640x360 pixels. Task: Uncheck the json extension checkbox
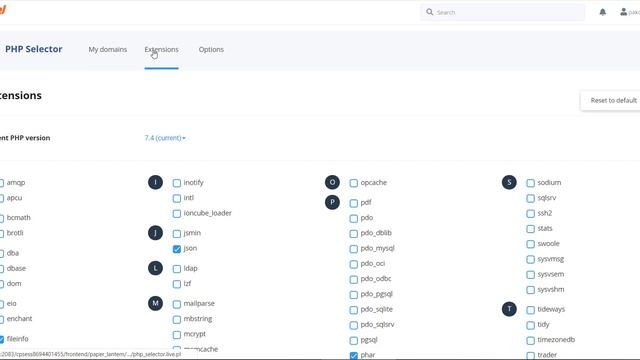click(x=177, y=249)
